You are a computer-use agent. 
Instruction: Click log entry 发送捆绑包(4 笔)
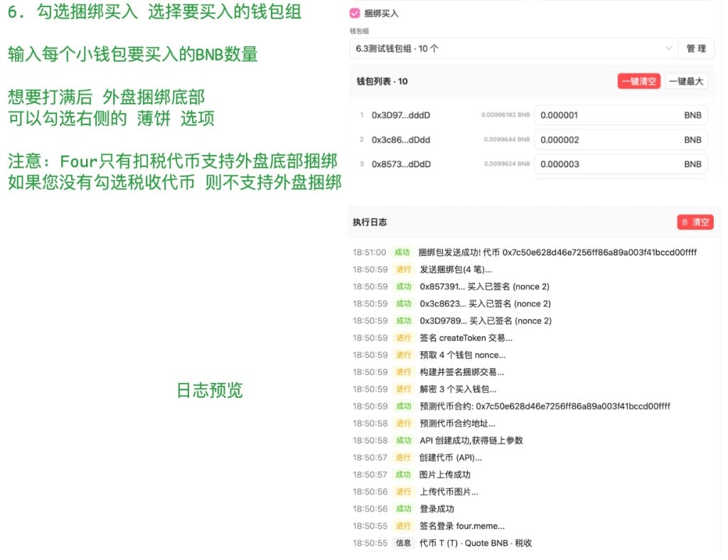coord(456,269)
